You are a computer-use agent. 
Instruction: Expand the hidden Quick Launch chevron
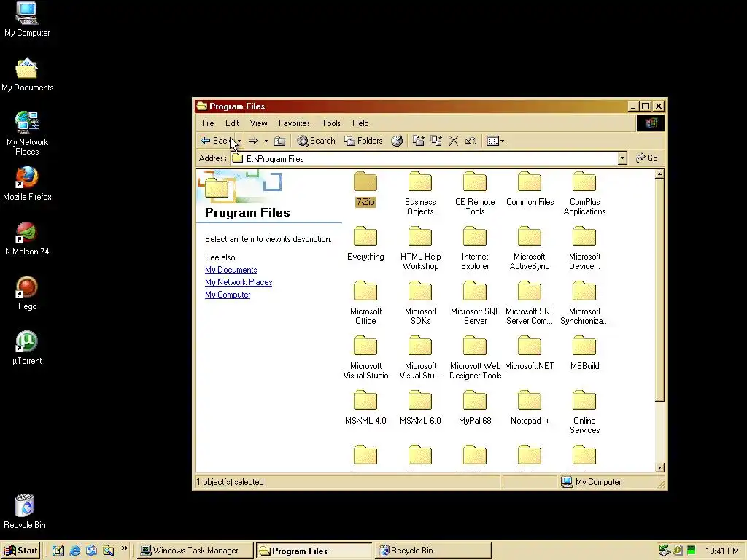tap(124, 548)
